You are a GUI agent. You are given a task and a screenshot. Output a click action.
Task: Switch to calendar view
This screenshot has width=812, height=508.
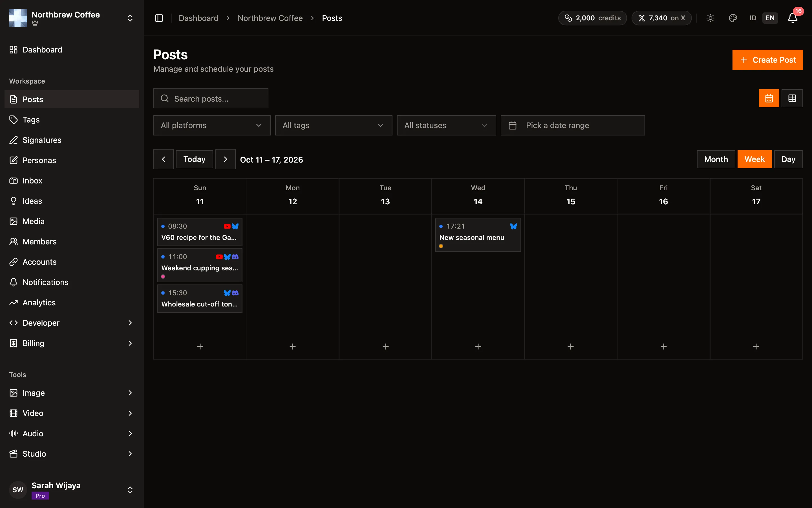pyautogui.click(x=769, y=98)
